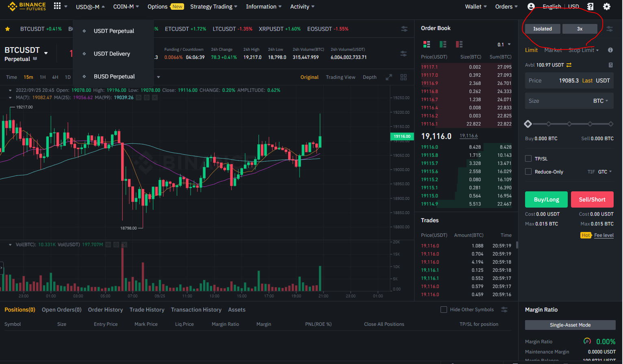Click the Sell/Short button
Image resolution: width=623 pixels, height=364 pixels.
592,199
